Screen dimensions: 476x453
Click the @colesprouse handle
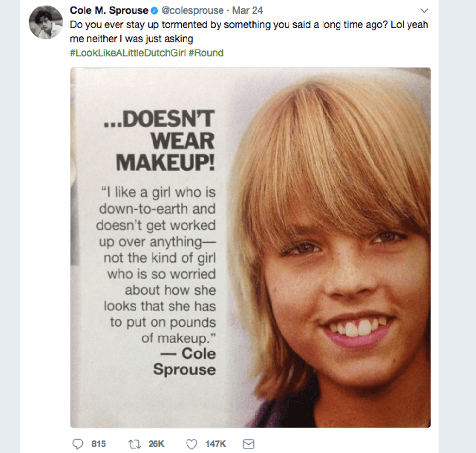[192, 11]
